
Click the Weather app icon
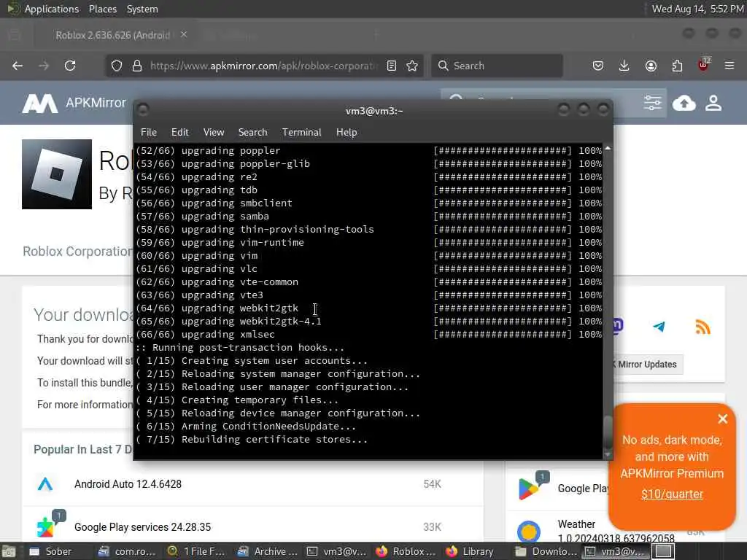529,531
